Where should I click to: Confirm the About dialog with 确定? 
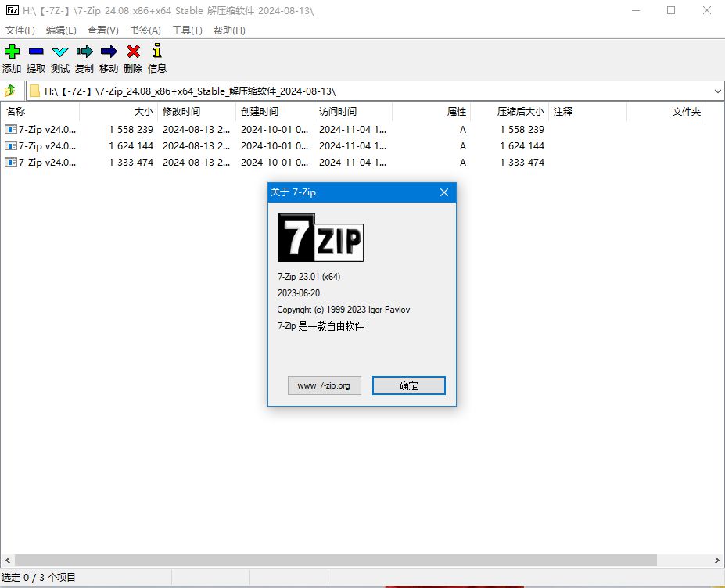pos(409,385)
